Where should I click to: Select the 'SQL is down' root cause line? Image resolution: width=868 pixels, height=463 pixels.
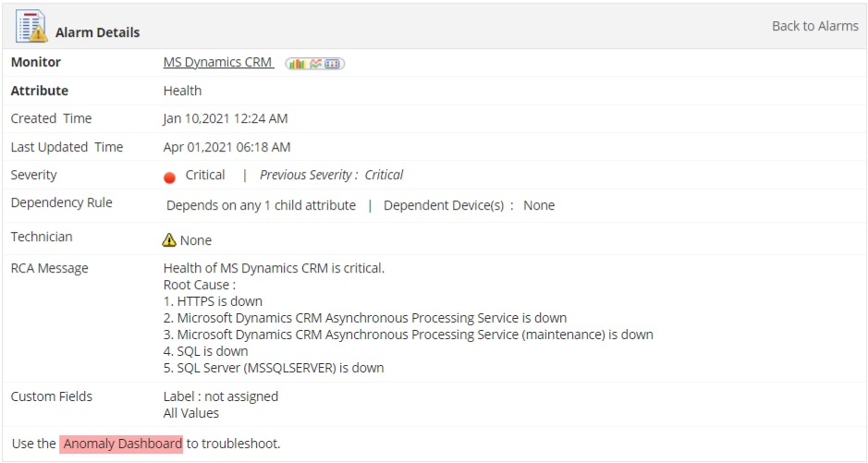click(206, 351)
